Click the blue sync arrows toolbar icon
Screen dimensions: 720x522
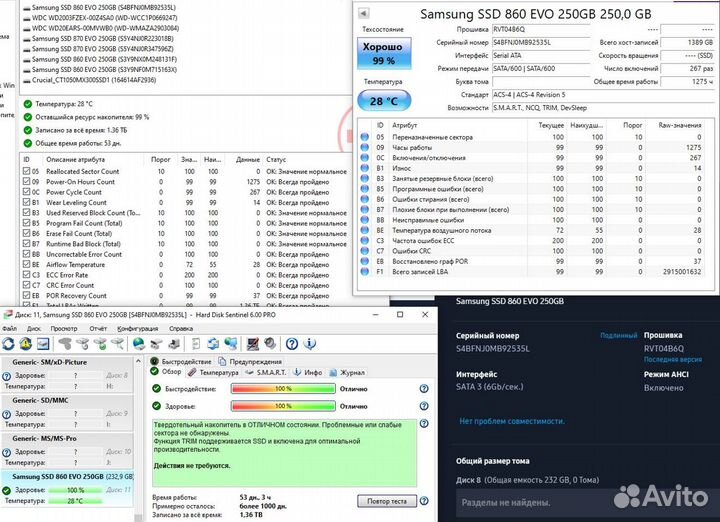coord(213,343)
